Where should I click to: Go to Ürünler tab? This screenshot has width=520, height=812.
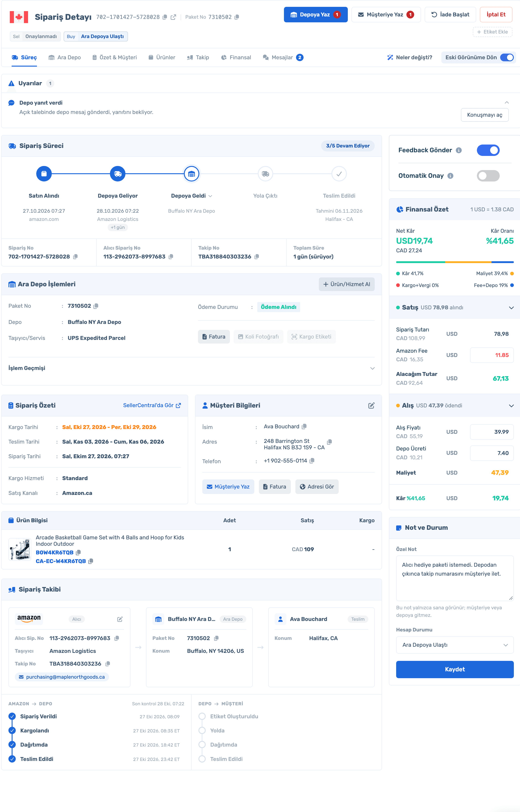[162, 57]
